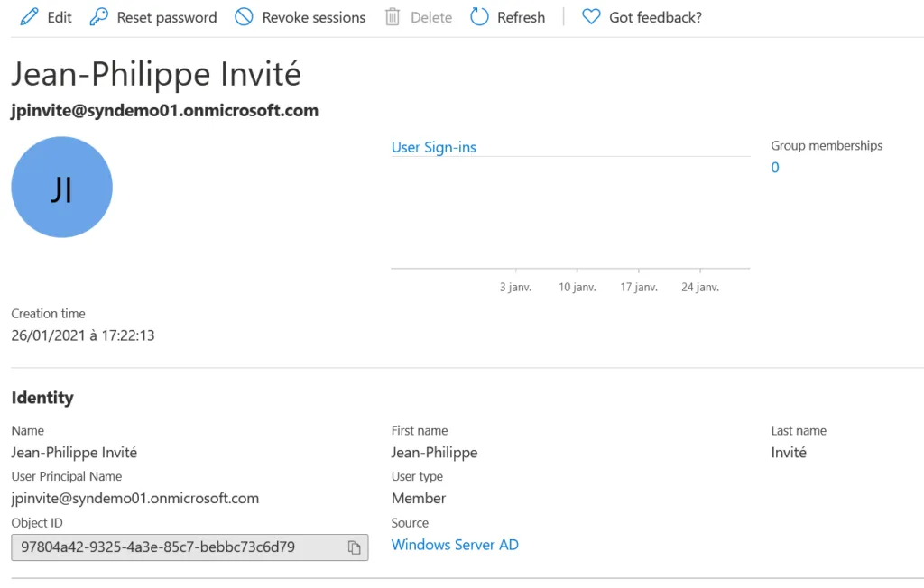Click the creation time value 26/01/2021
The width and height of the screenshot is (924, 588).
83,335
